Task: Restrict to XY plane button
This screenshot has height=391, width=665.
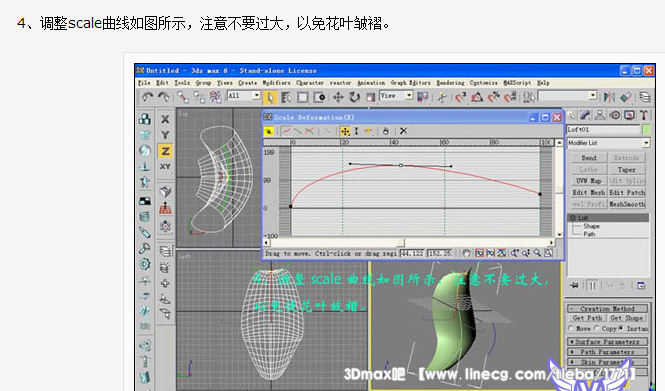Action: (165, 167)
